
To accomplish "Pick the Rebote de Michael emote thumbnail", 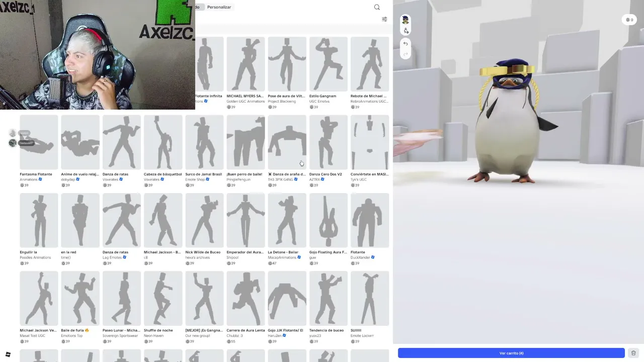I will tap(370, 64).
